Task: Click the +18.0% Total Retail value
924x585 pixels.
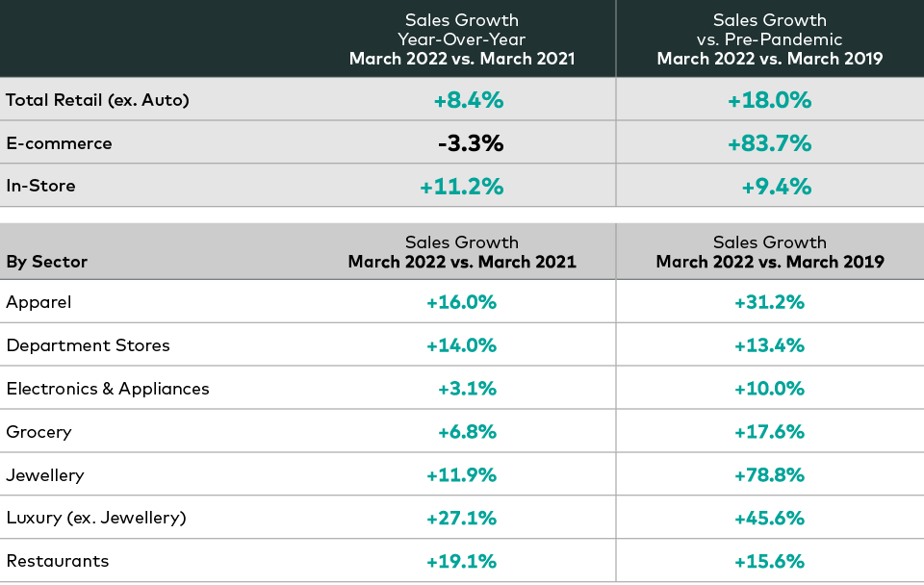Action: click(769, 100)
